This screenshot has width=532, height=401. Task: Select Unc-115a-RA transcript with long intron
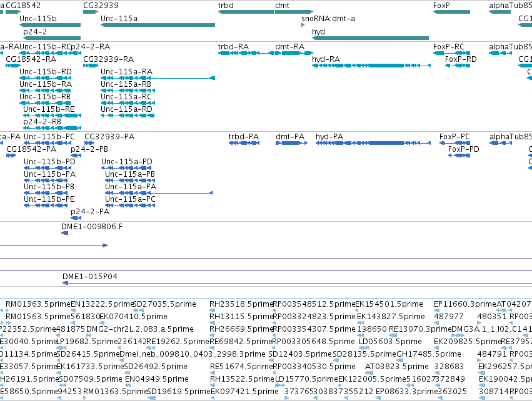pos(158,78)
